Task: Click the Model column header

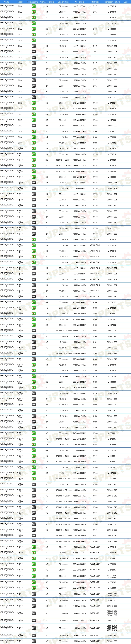Action: [x=20, y=2]
